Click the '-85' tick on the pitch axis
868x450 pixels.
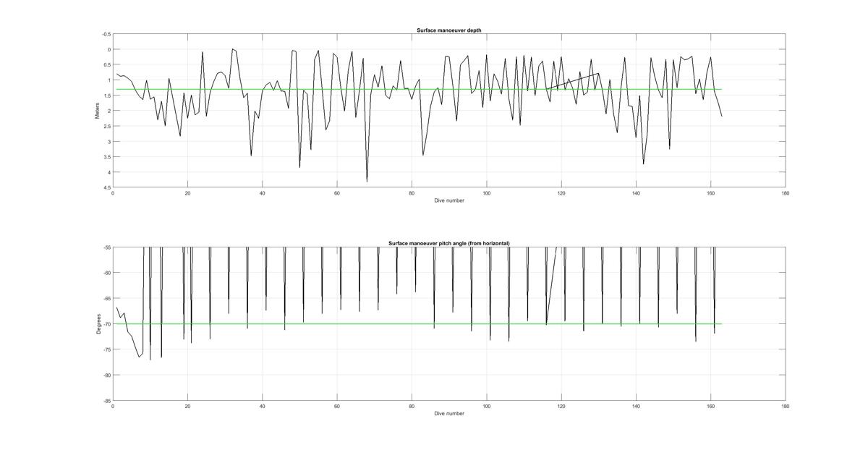(x=108, y=401)
